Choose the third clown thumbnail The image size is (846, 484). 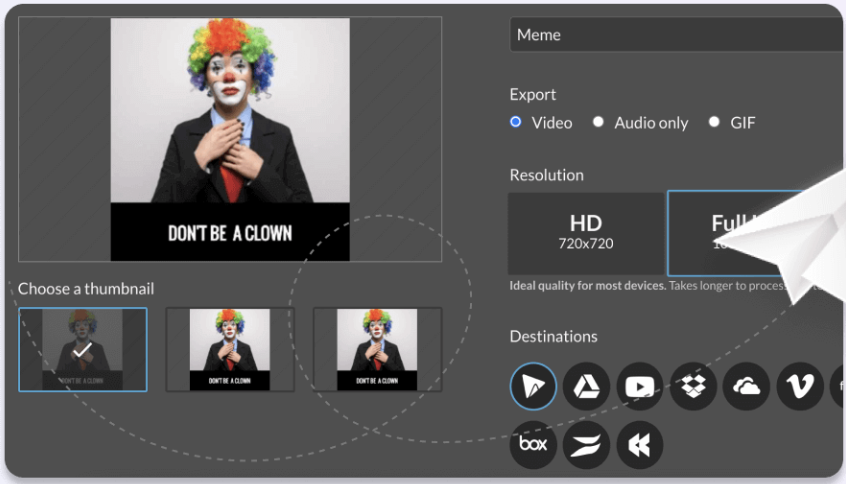coord(377,350)
